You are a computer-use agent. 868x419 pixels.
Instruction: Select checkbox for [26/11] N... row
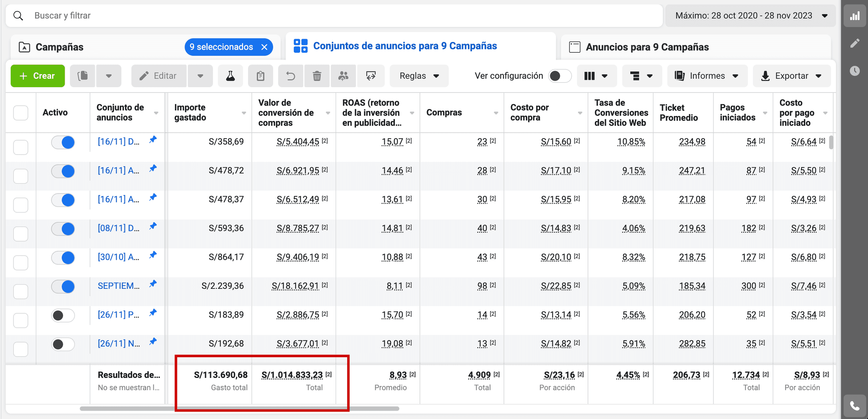pyautogui.click(x=21, y=349)
